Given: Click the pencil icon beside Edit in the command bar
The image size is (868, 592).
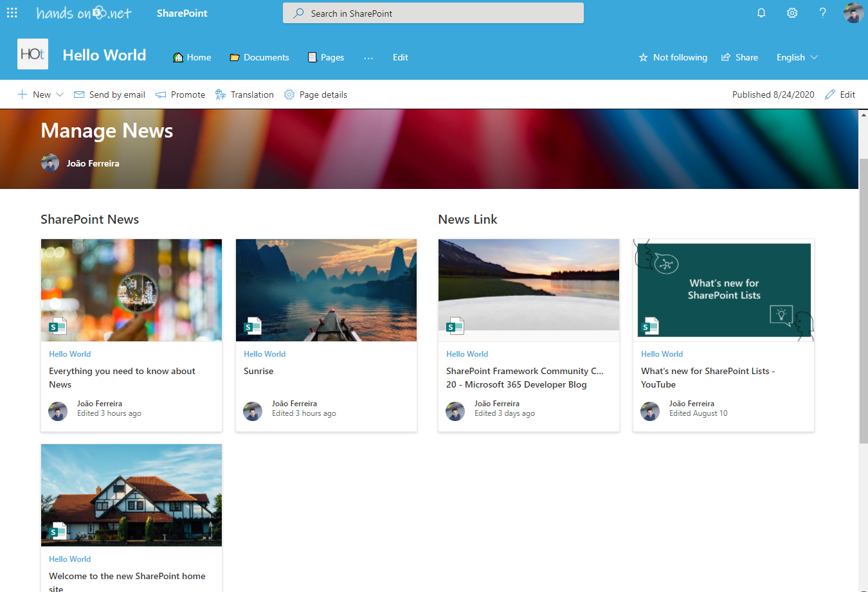Looking at the screenshot, I should click(830, 94).
